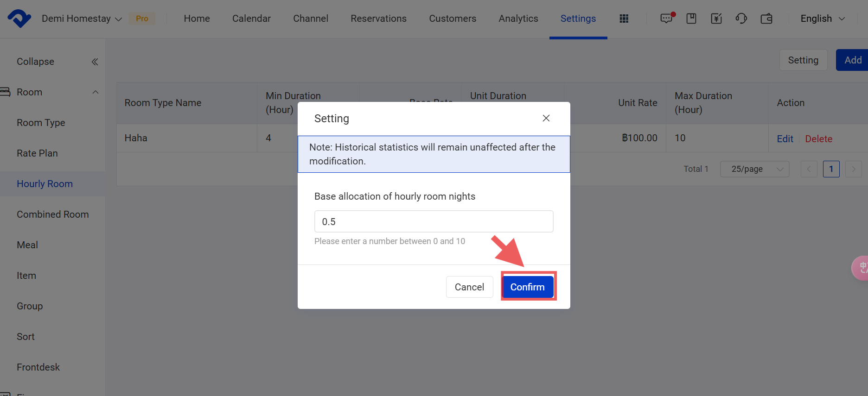Click the customer support headset icon
This screenshot has height=396, width=868.
[741, 19]
